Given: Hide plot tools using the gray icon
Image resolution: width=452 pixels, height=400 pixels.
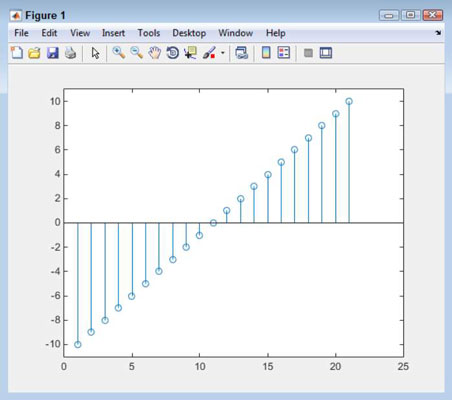Looking at the screenshot, I should [x=308, y=53].
